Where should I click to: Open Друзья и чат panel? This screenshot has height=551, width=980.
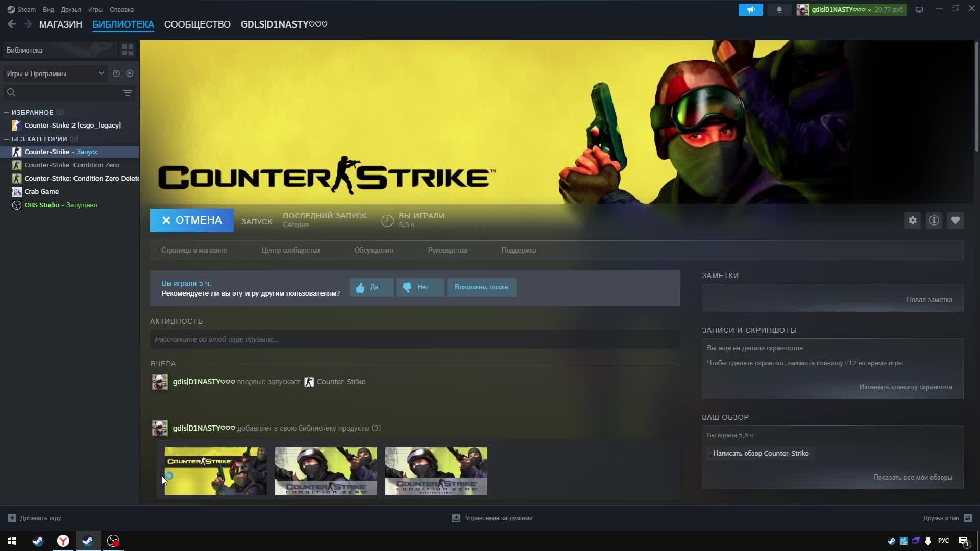pos(947,518)
